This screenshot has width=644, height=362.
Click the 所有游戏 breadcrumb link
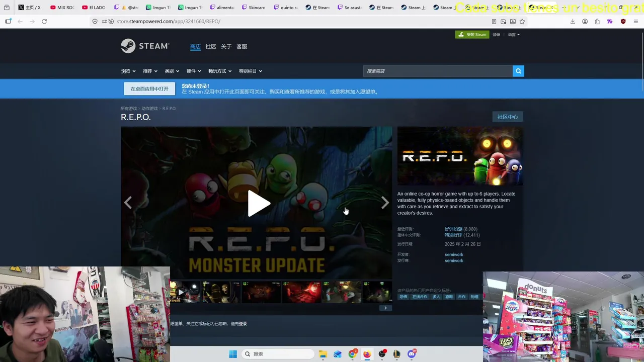tap(129, 109)
